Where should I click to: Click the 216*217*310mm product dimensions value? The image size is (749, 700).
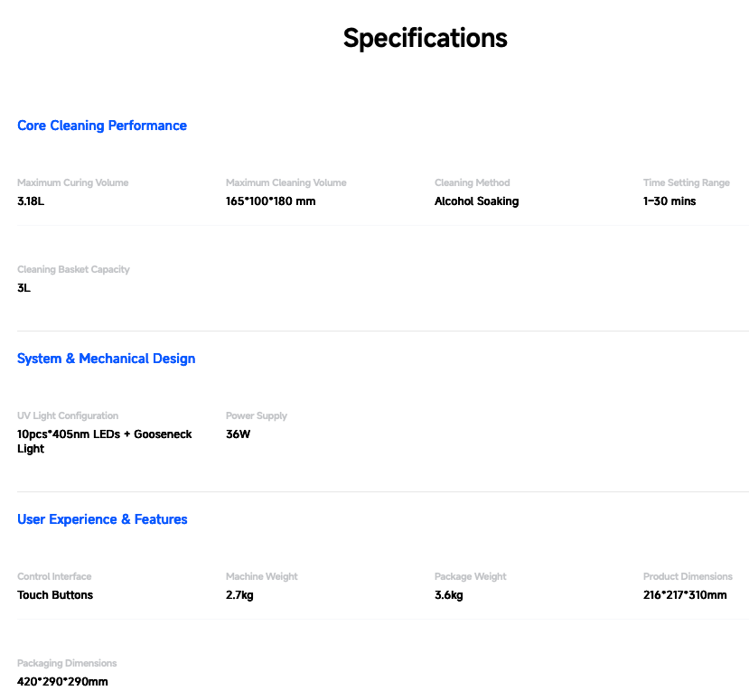click(685, 595)
